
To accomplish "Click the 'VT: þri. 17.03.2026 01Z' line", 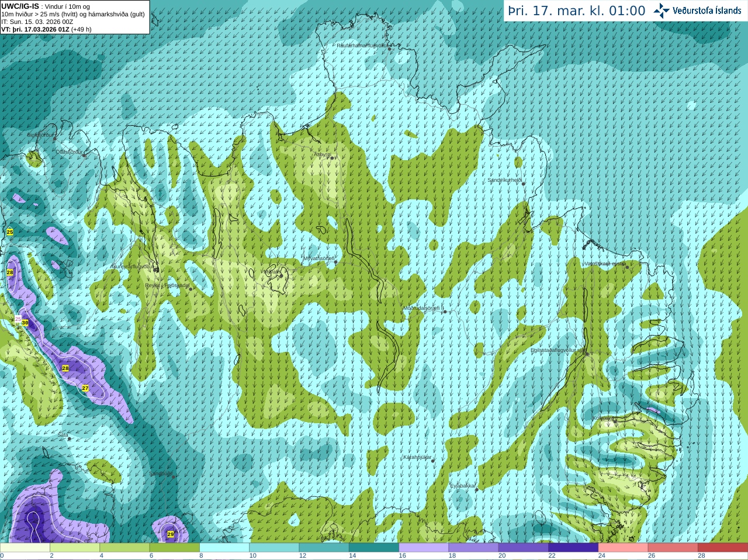I will (46, 29).
